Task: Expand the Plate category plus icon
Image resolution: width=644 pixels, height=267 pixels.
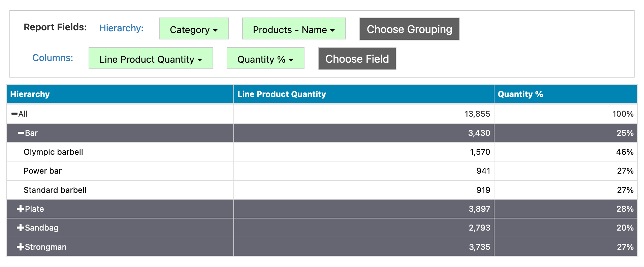Action: pos(21,209)
